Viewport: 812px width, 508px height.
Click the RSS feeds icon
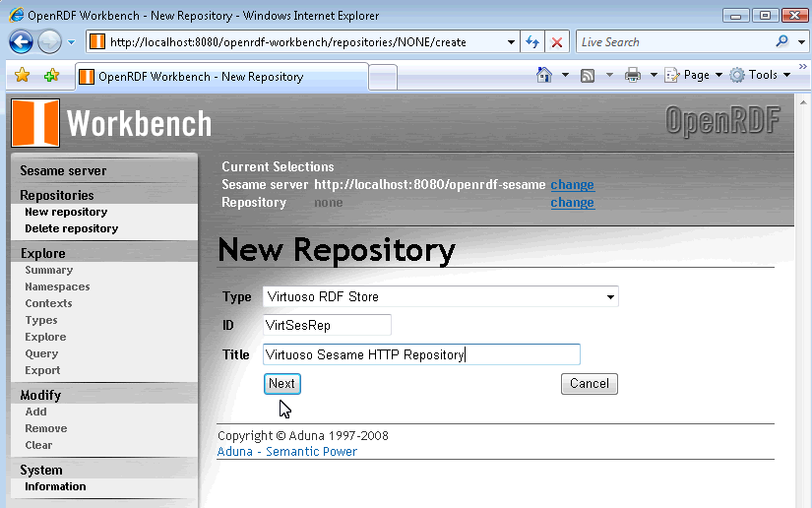[588, 75]
